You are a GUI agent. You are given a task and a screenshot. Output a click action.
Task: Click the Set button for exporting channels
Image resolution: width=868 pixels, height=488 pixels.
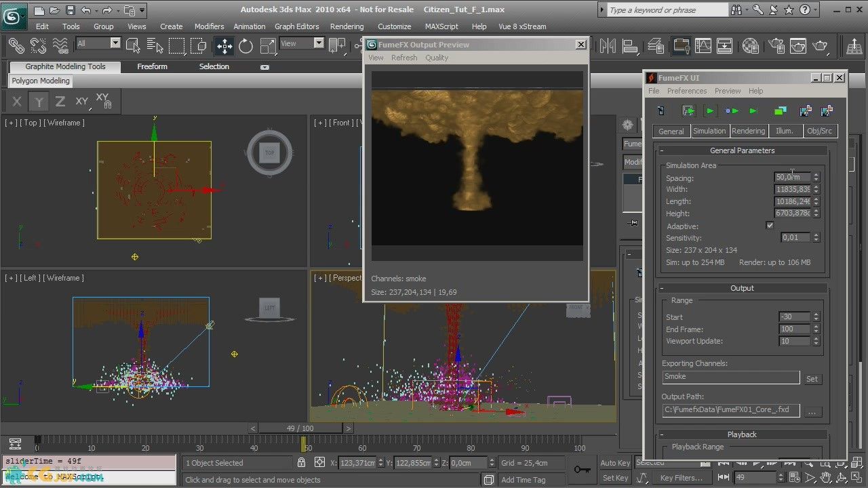coord(812,379)
